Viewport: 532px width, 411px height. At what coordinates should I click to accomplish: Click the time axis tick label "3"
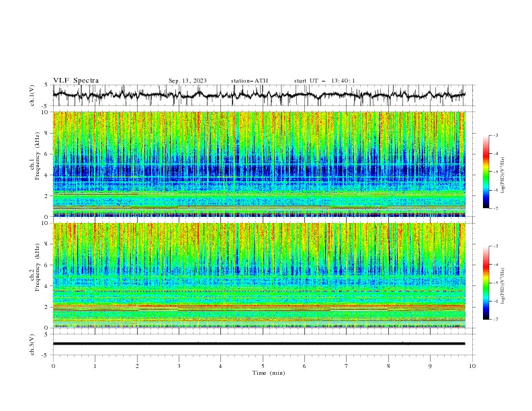click(179, 366)
